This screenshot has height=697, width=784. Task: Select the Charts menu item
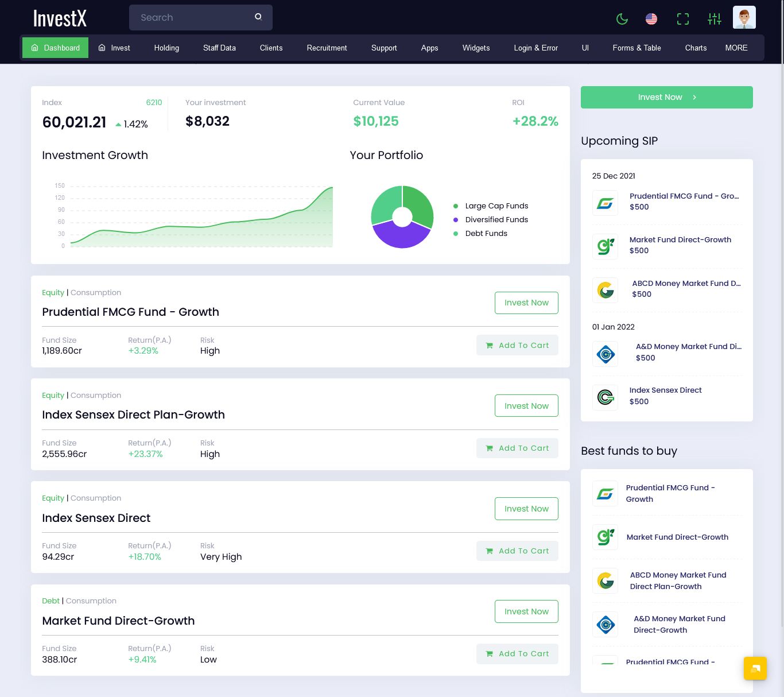pyautogui.click(x=696, y=48)
